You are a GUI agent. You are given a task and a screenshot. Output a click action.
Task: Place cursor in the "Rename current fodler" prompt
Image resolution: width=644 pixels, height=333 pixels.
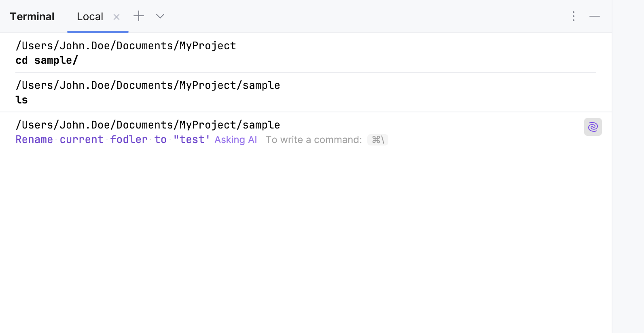(81, 140)
